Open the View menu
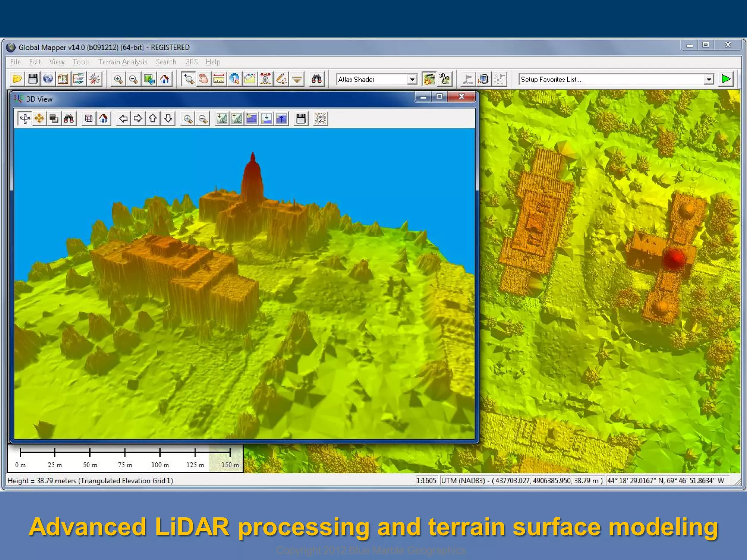 (57, 62)
